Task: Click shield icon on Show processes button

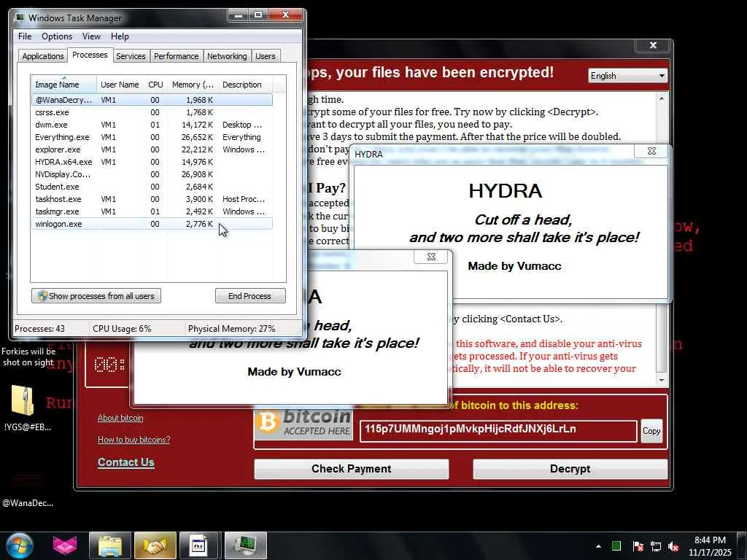Action: 42,296
